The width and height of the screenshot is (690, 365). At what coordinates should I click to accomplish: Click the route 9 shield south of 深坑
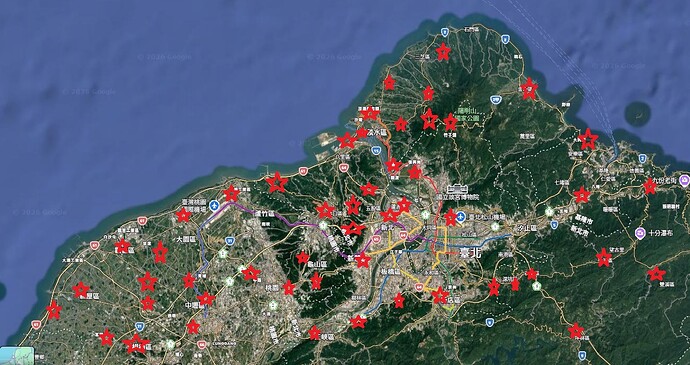click(x=489, y=322)
